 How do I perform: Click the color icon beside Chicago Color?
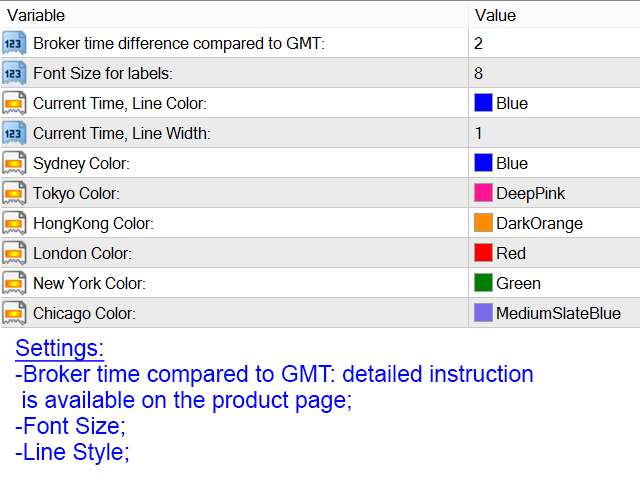point(14,313)
